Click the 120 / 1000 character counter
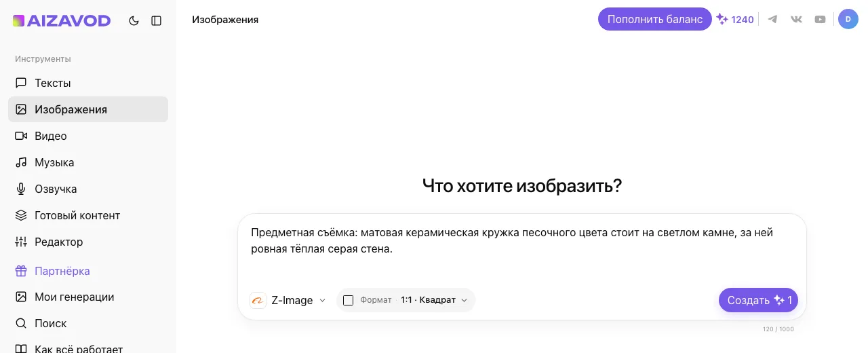Viewport: 868px width, 353px height. pyautogui.click(x=778, y=329)
